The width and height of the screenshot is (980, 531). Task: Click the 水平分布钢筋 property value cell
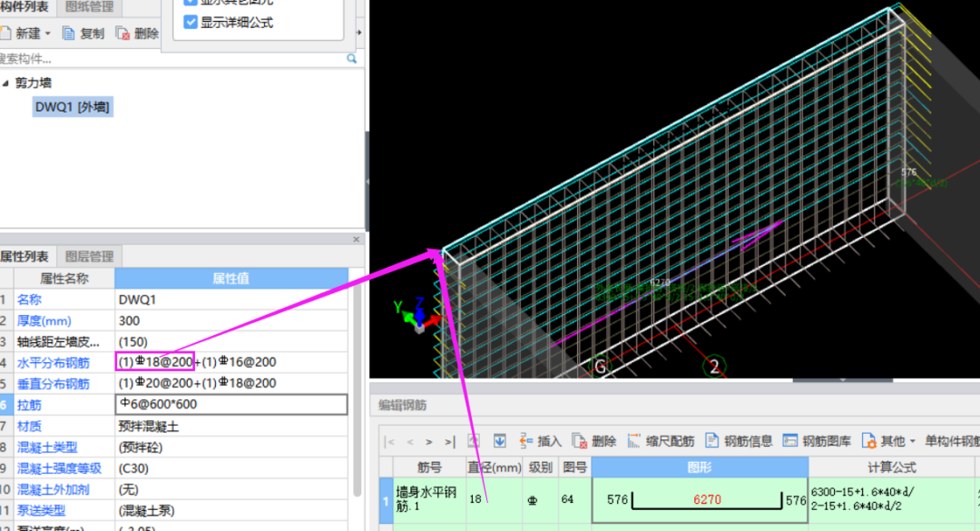coord(230,362)
